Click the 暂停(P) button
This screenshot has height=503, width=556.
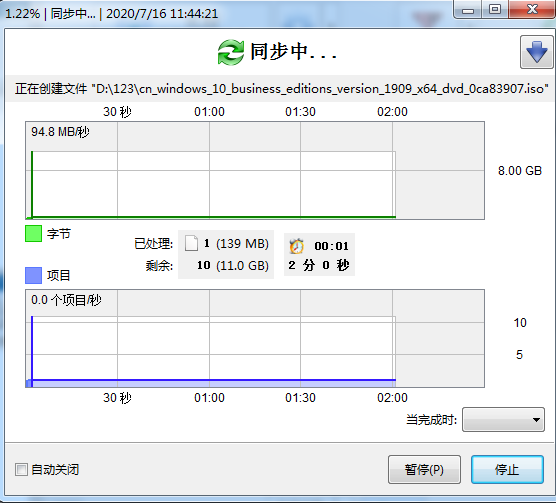click(424, 470)
